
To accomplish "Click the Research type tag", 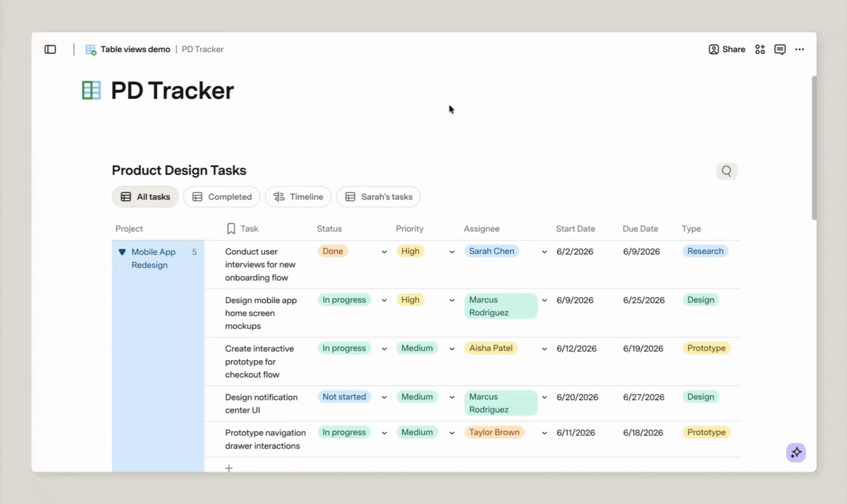I will (x=705, y=251).
